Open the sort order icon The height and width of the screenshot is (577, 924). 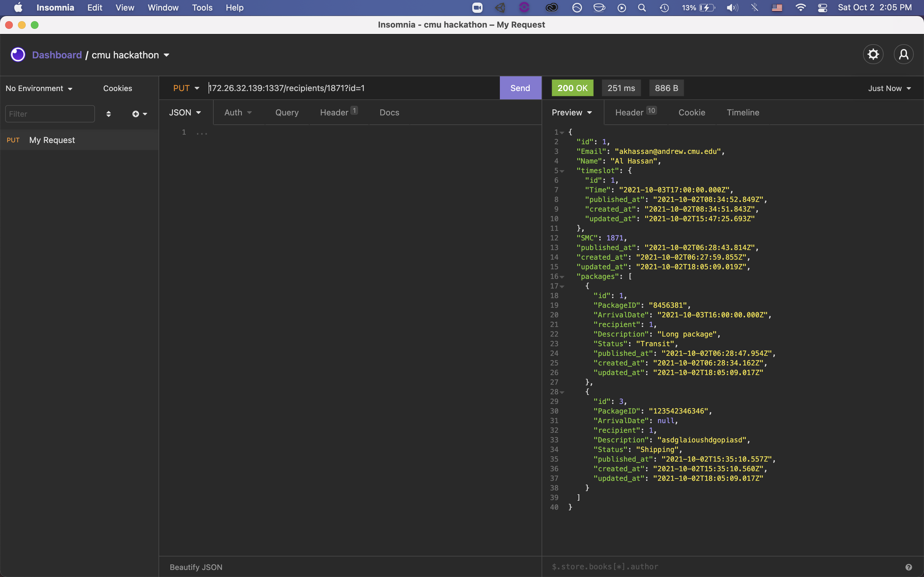tap(108, 114)
